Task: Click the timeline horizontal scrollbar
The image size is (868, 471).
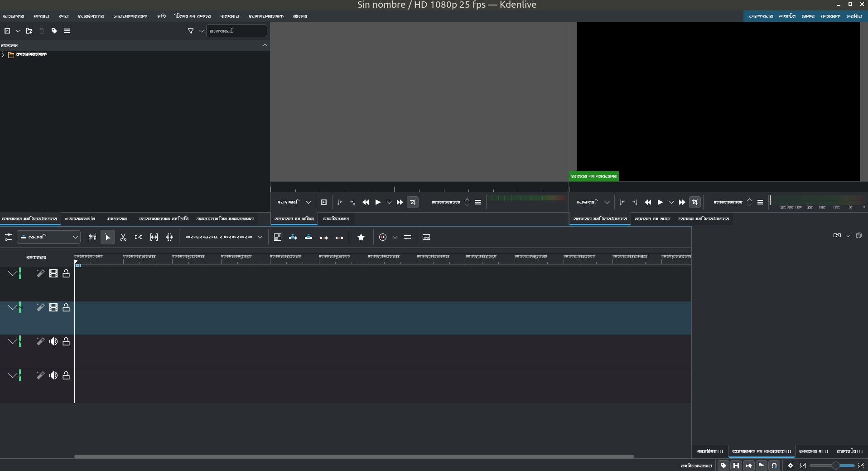Action: pyautogui.click(x=354, y=456)
